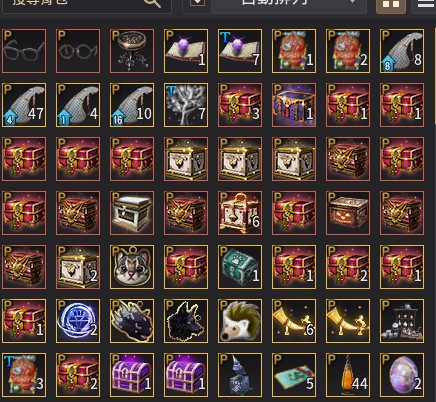The height and width of the screenshot is (402, 436).
Task: Select the black-framed square glasses item
Action: point(24,51)
